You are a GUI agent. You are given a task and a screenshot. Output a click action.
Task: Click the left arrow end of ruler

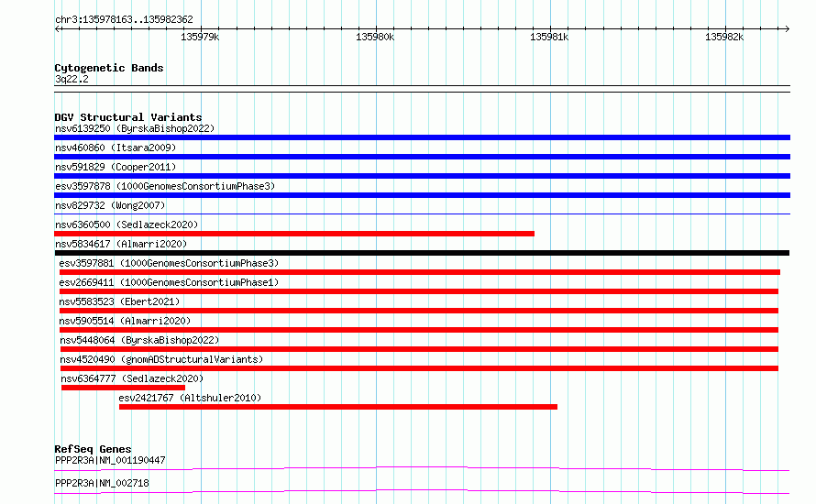coord(57,29)
